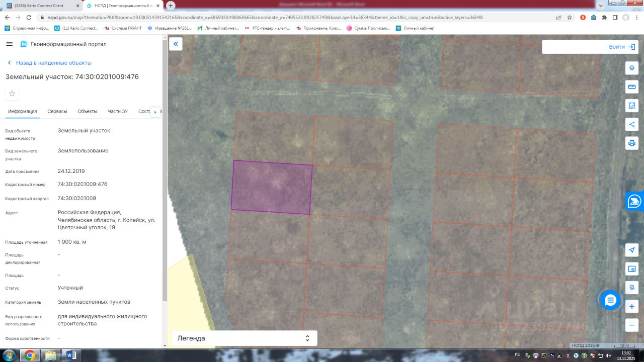Viewport: 644px width, 362px height.
Task: Click the map search-by-point tool
Action: coord(632,288)
